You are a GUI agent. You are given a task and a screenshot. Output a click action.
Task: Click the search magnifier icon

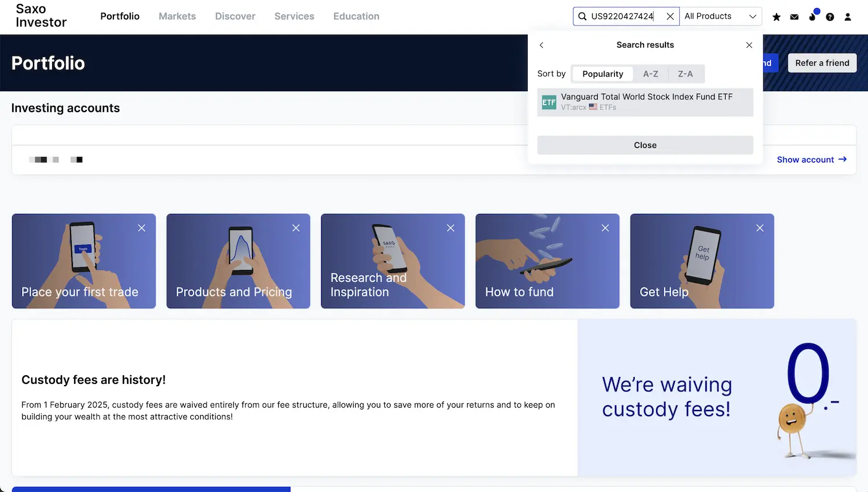coord(582,16)
